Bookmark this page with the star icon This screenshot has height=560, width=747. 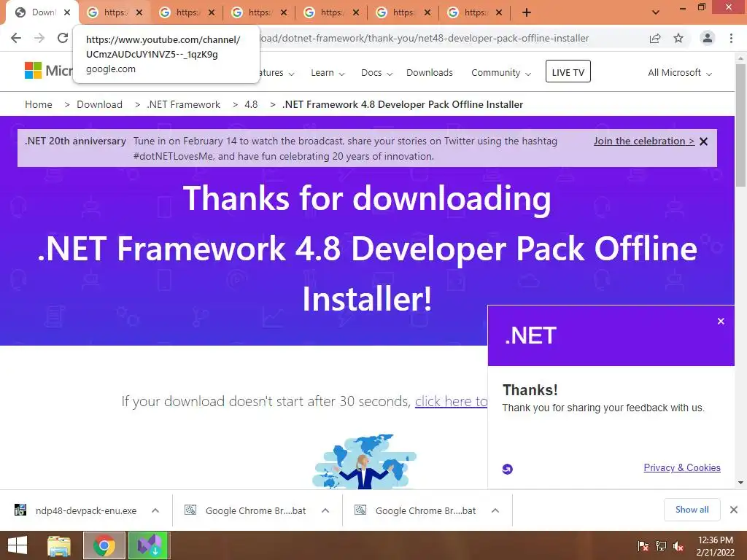[678, 38]
